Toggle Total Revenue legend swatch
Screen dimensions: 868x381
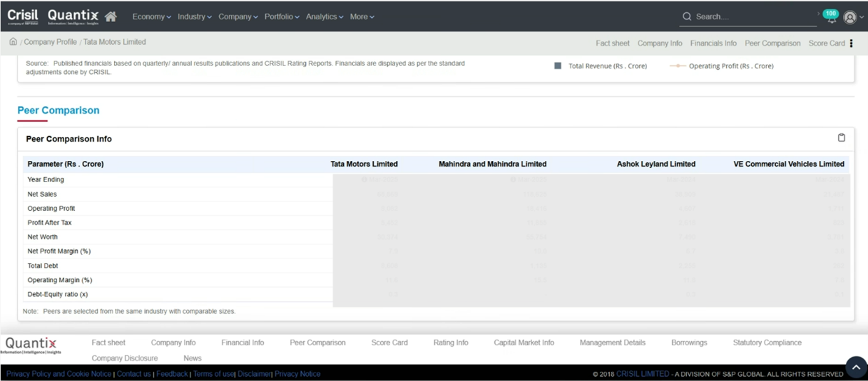click(558, 66)
